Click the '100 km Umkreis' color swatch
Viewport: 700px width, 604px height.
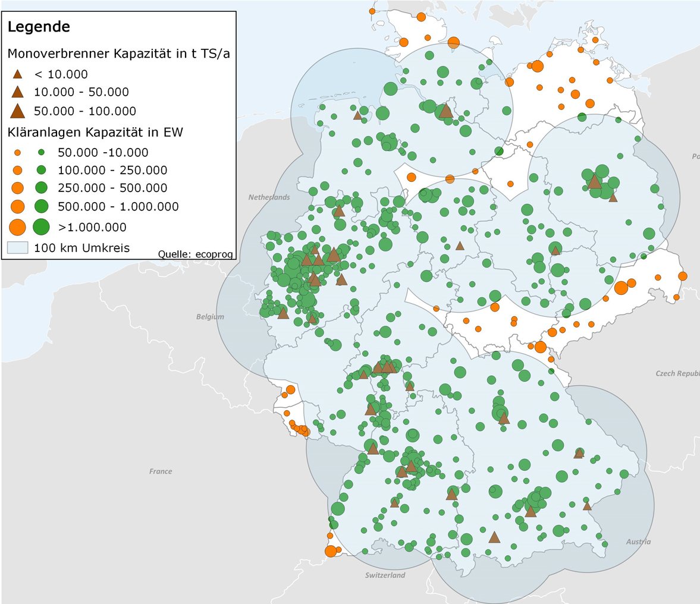pyautogui.click(x=17, y=247)
